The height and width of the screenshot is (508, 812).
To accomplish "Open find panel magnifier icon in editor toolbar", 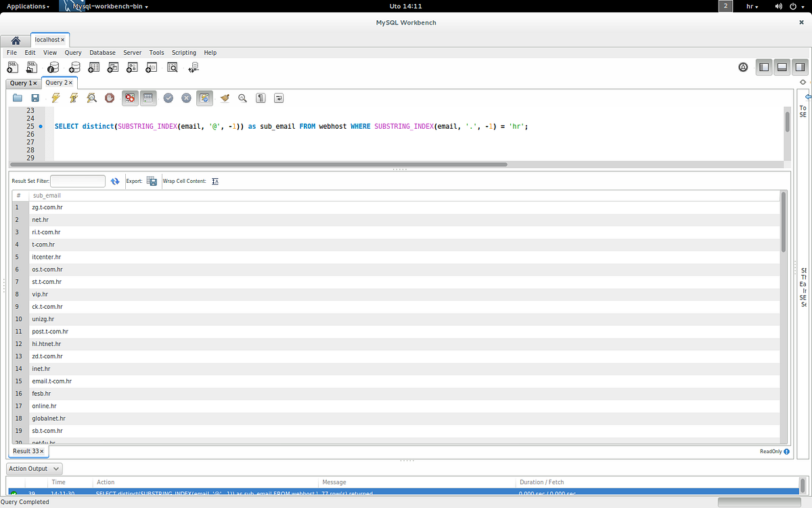I will [242, 98].
